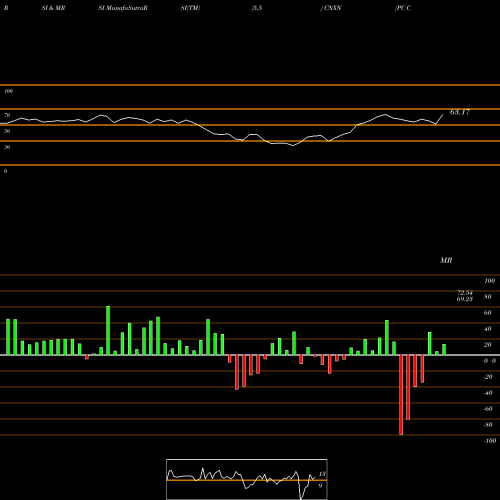Click the 30 level label on RSI axis

pos(7,147)
